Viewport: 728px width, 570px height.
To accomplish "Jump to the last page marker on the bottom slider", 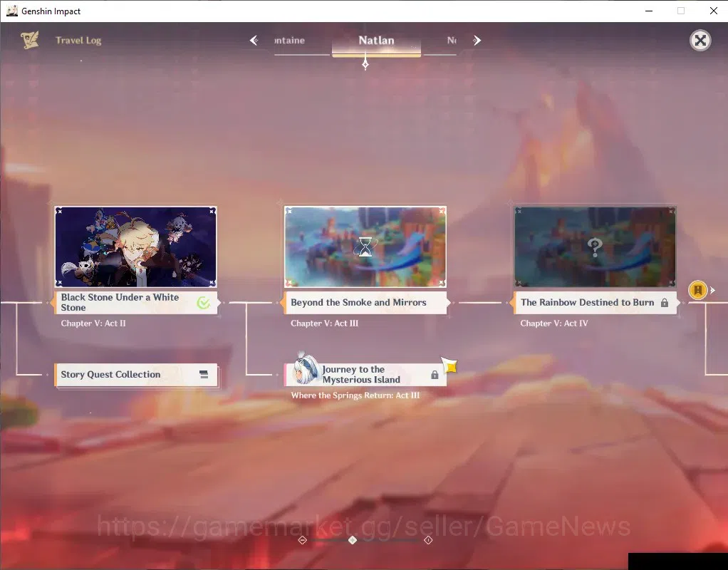I will pyautogui.click(x=428, y=540).
